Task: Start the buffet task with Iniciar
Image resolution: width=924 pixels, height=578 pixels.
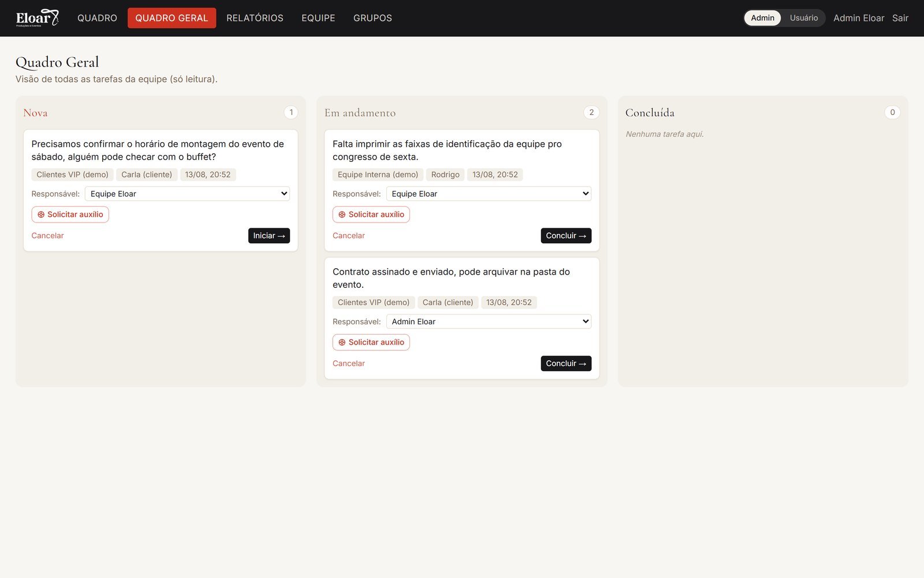Action: tap(269, 236)
